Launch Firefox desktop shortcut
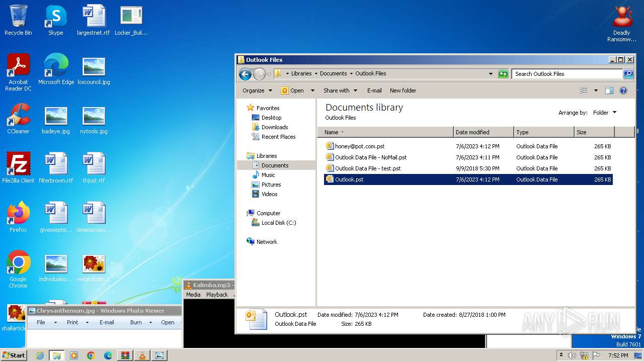 (x=18, y=217)
